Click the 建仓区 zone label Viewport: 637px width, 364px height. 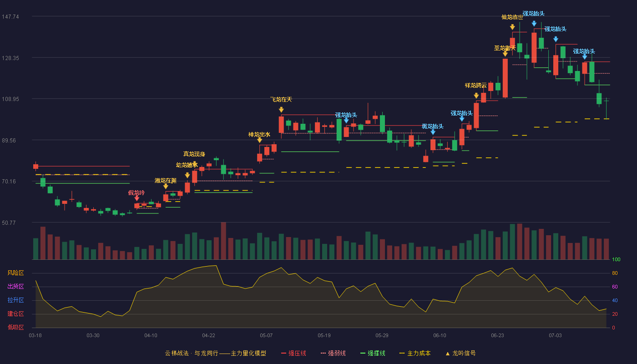[x=16, y=314]
